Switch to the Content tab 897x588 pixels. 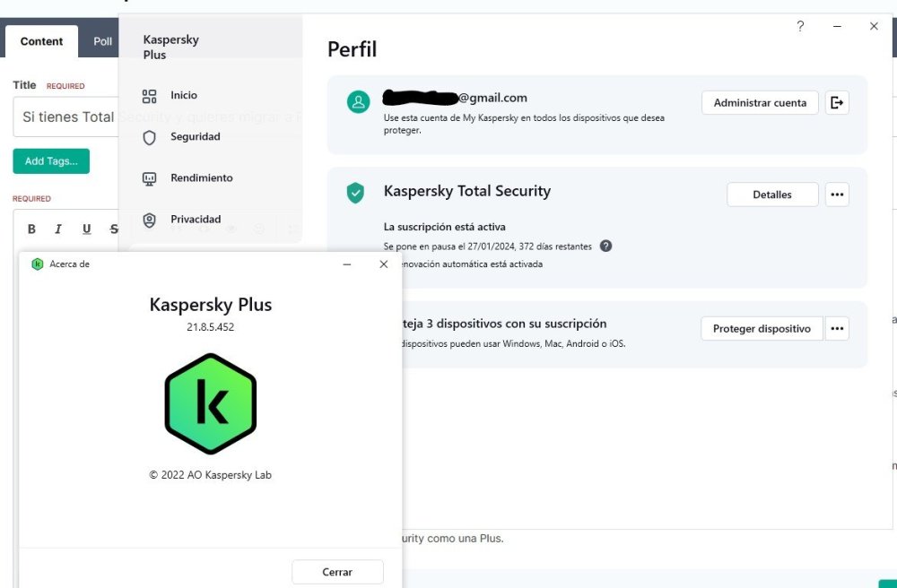click(41, 41)
